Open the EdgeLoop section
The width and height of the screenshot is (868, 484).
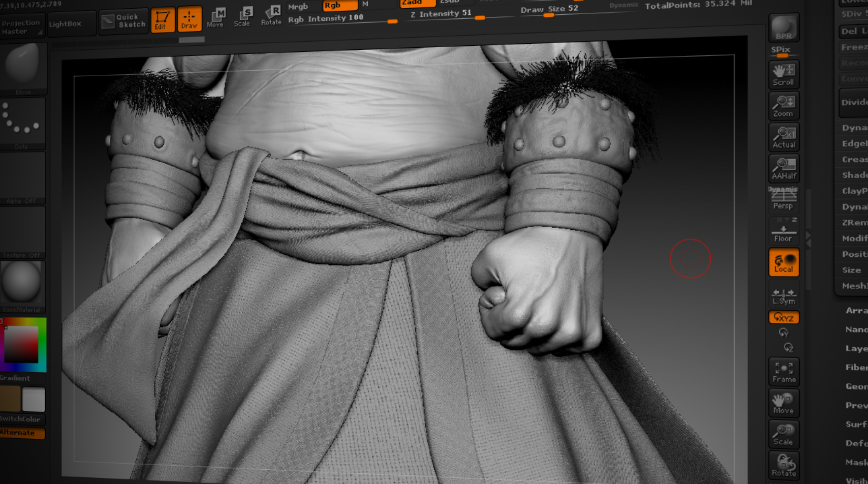[854, 143]
